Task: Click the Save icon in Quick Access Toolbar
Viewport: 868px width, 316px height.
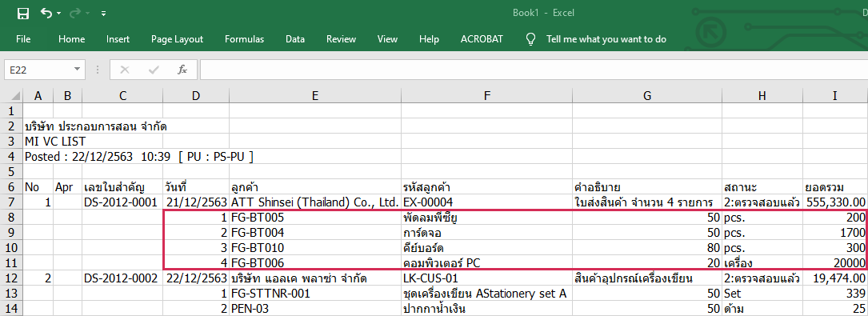Action: 22,14
